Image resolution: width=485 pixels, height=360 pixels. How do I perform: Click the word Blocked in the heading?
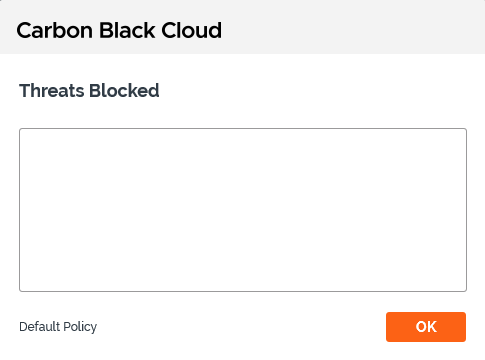(124, 91)
